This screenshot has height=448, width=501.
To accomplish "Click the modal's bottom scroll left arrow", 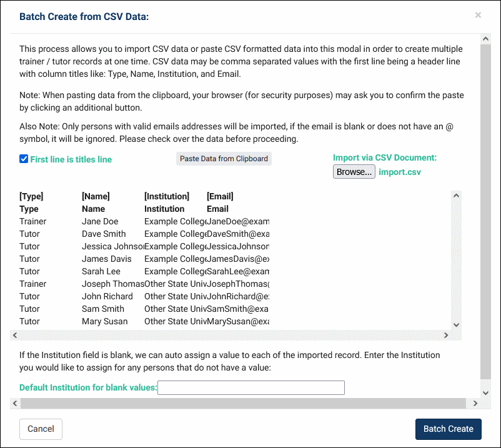I will click(x=15, y=404).
